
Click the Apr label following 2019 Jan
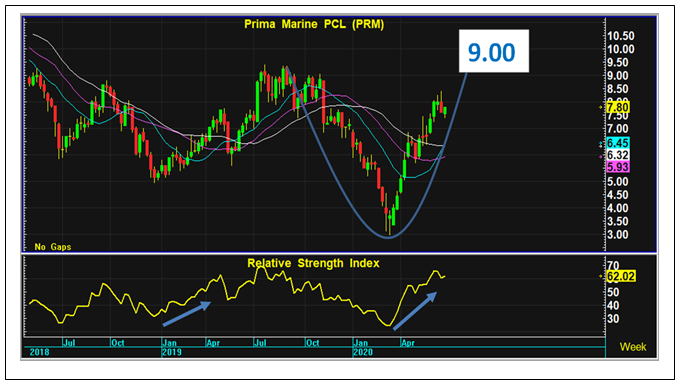(x=213, y=343)
